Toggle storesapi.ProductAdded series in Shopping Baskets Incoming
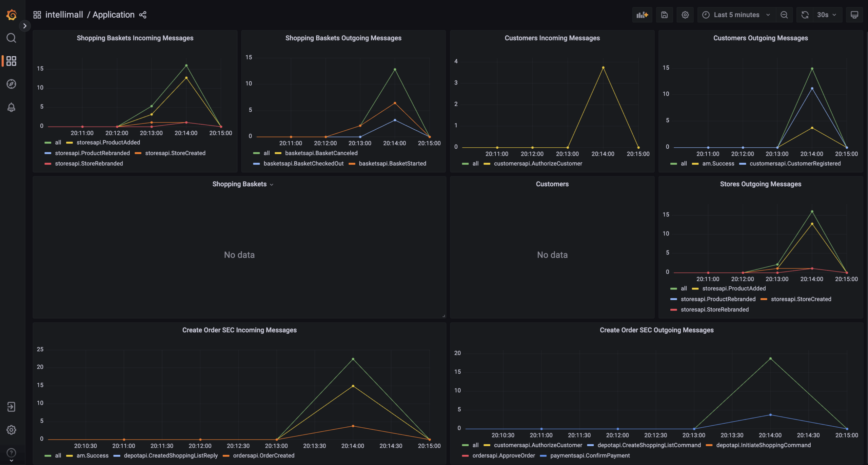 pyautogui.click(x=108, y=143)
